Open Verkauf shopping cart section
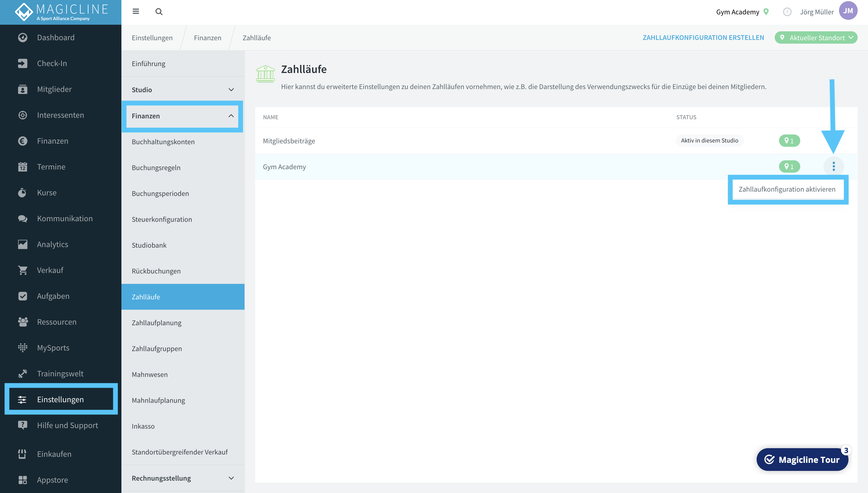The height and width of the screenshot is (493, 868). (61, 270)
